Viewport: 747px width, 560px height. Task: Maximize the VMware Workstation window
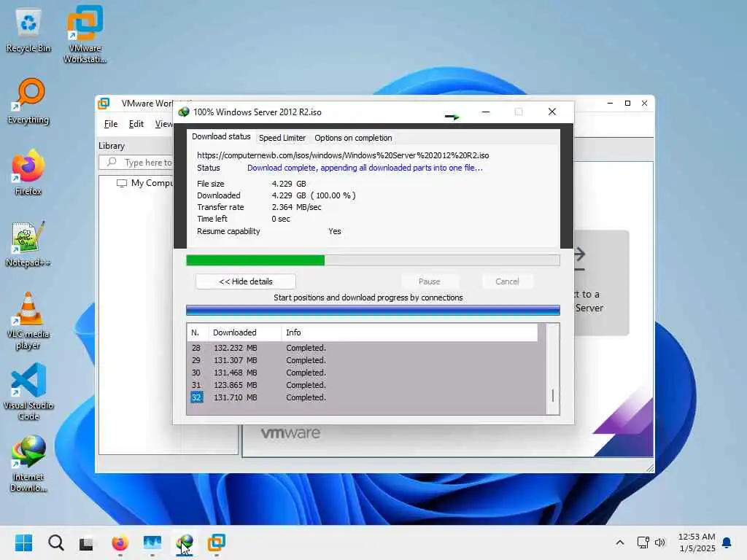(627, 104)
